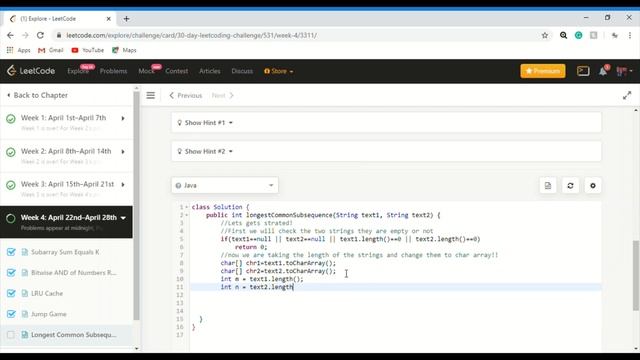Click the 'return 0;' code line
This screenshot has width=640, height=360.
pos(251,247)
